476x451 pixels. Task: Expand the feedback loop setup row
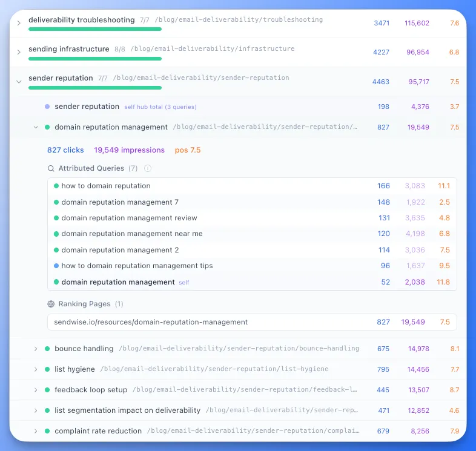[36, 390]
